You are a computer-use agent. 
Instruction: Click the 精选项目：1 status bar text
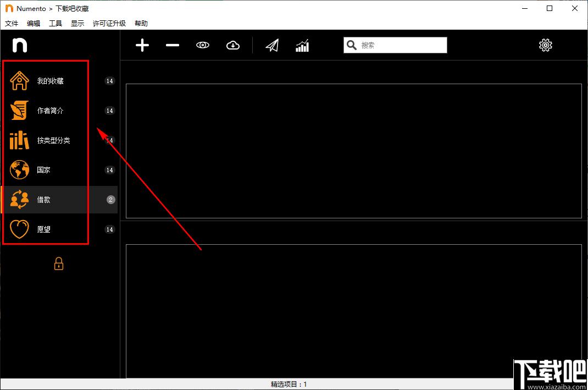point(289,384)
